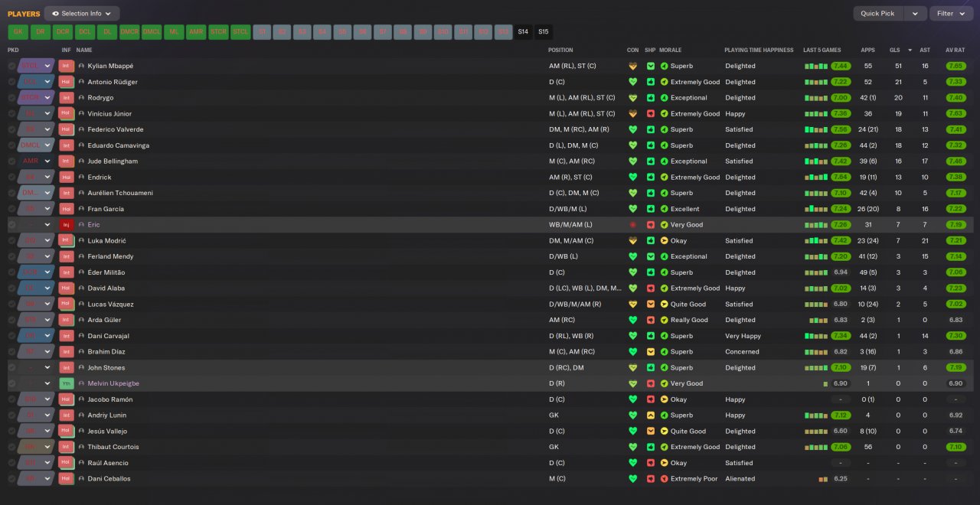Screen dimensions: 980x505
Task: Click Mbappé's last 5 games form bars
Action: pos(816,66)
